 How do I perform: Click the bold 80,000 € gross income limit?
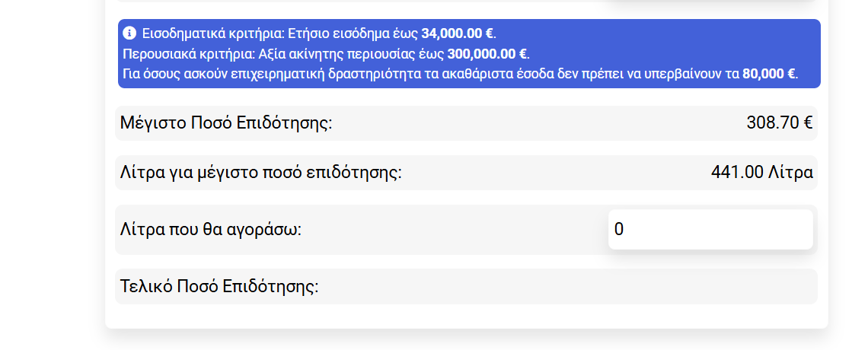pos(768,74)
